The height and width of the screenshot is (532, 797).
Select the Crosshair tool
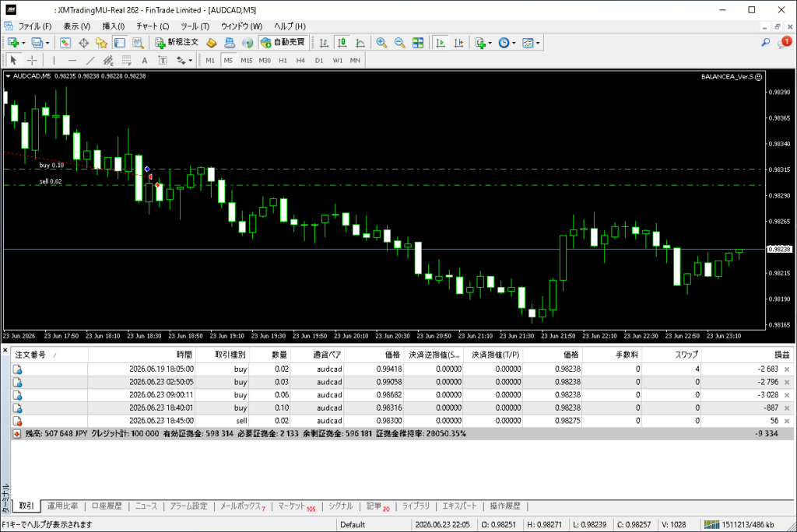tap(32, 61)
